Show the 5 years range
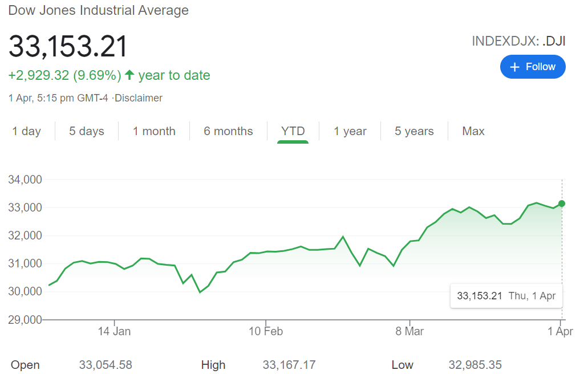The height and width of the screenshot is (374, 588). click(414, 131)
